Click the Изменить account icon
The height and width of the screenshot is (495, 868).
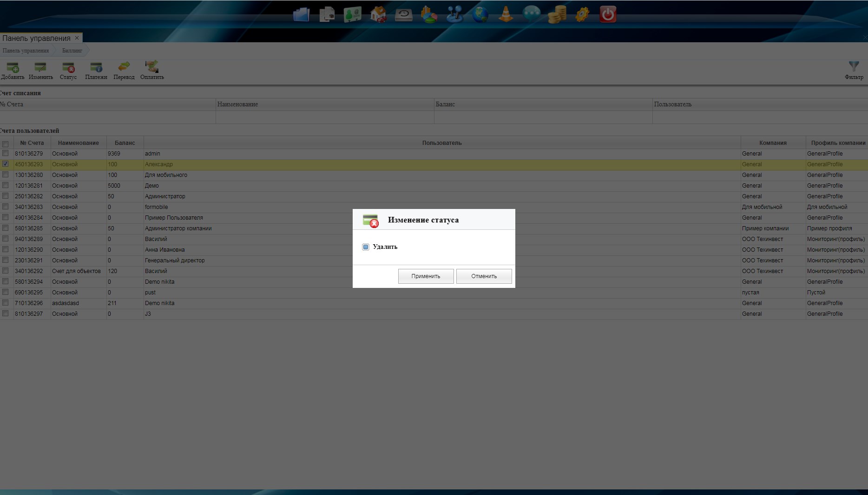click(x=40, y=68)
